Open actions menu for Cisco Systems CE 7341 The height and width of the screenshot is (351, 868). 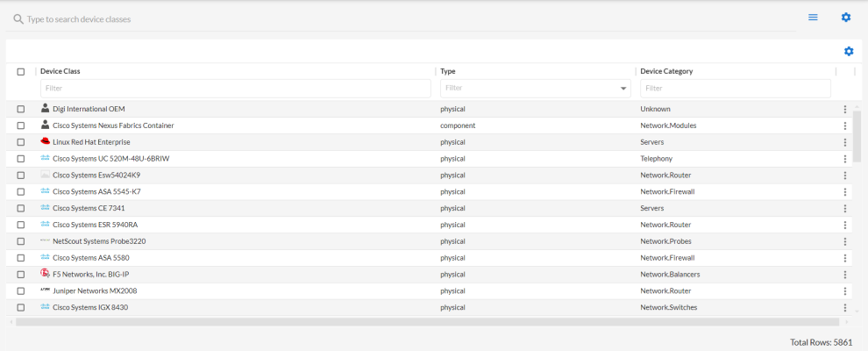pyautogui.click(x=844, y=208)
